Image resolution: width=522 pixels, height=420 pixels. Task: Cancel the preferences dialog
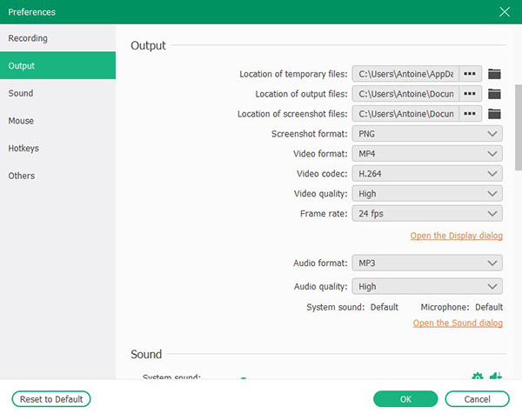pos(477,399)
